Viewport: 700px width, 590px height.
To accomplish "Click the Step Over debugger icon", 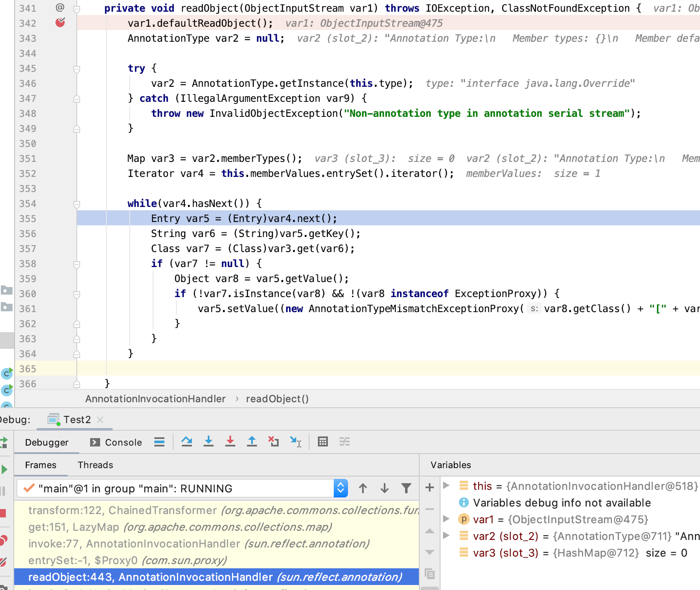I will point(187,441).
